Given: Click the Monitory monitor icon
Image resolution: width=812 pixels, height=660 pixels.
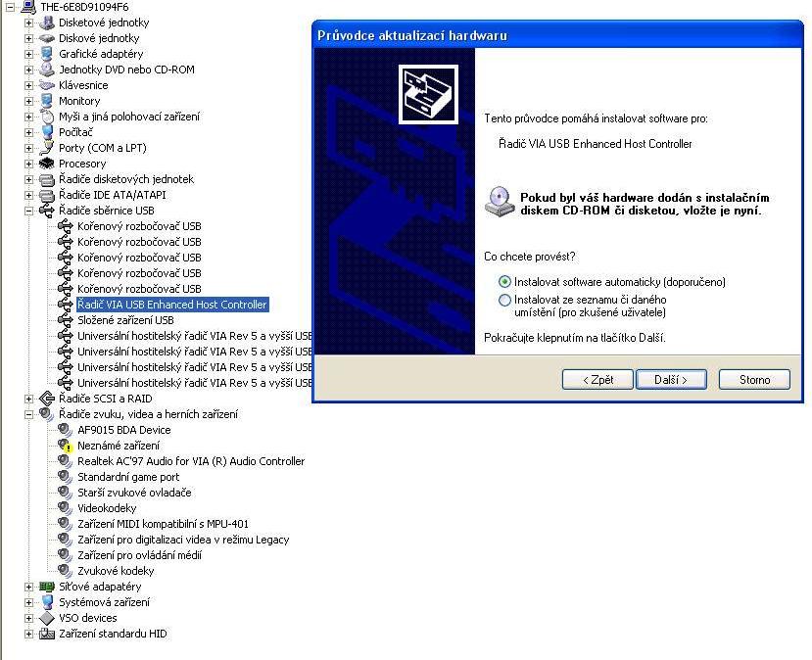Looking at the screenshot, I should pyautogui.click(x=47, y=101).
